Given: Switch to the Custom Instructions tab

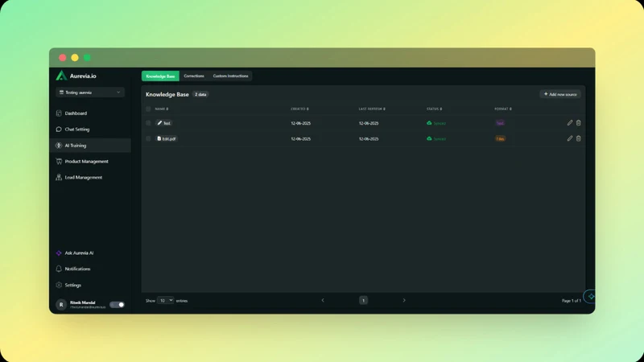Looking at the screenshot, I should (x=230, y=76).
